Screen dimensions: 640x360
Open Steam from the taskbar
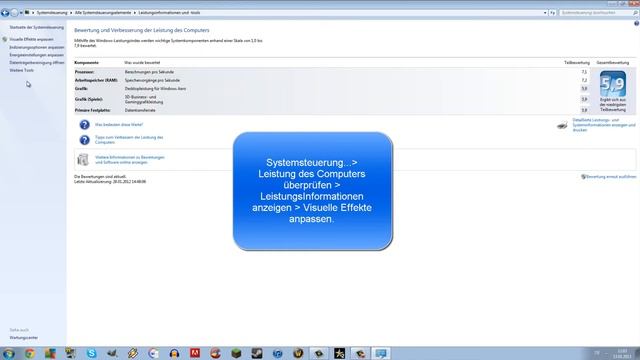click(x=257, y=353)
